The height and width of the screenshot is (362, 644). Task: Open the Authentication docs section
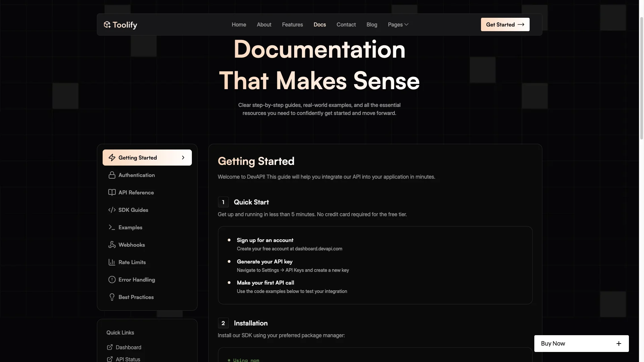[x=147, y=175]
